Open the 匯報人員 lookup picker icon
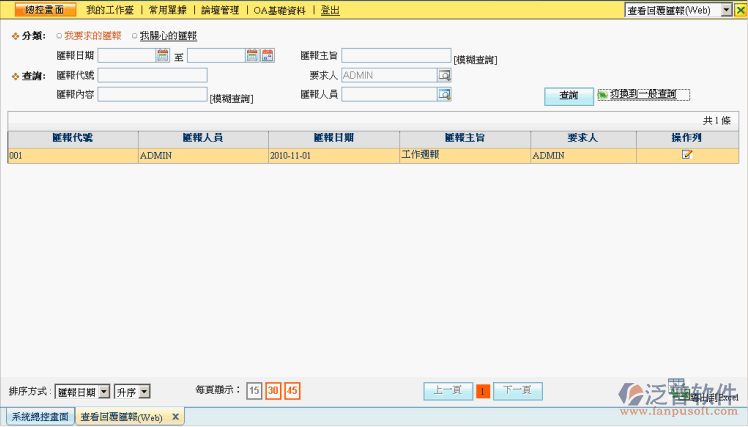The width and height of the screenshot is (748, 427). (x=444, y=95)
